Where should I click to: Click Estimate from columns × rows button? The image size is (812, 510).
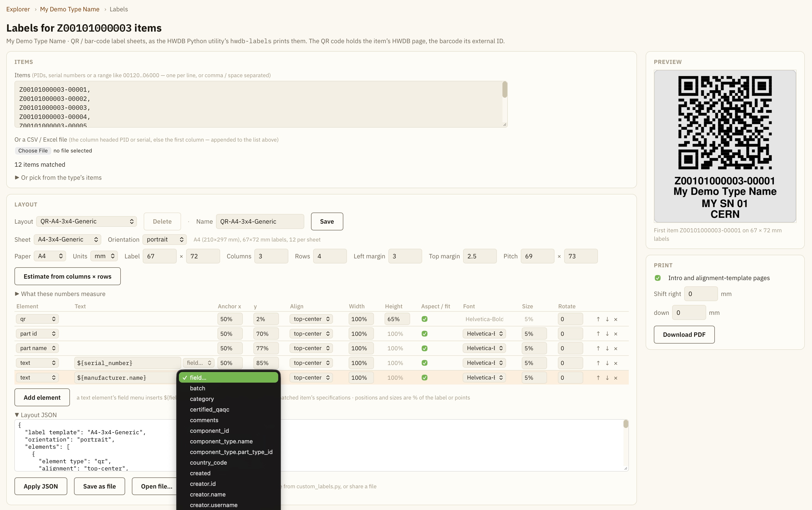[68, 276]
